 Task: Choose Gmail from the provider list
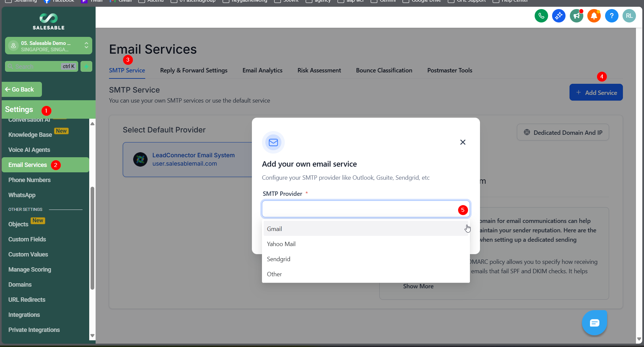[366, 229]
